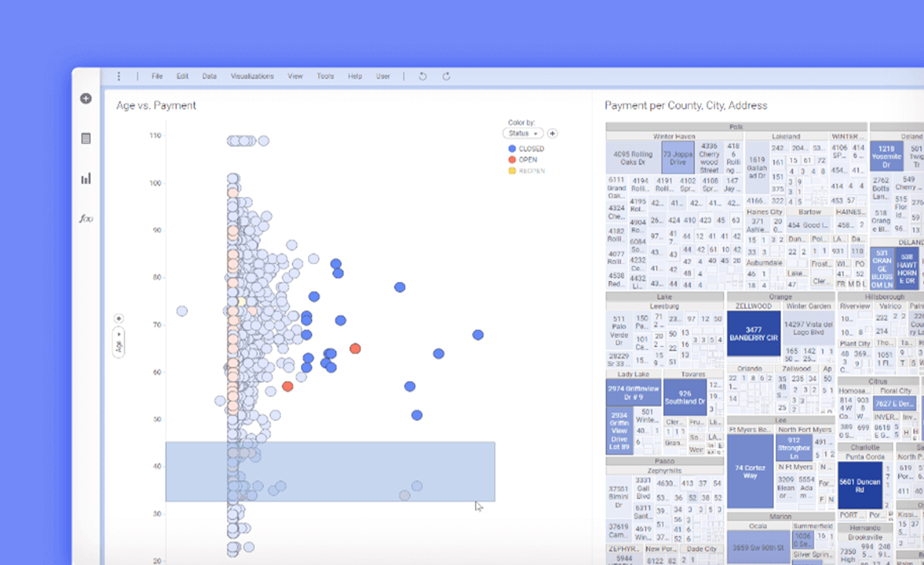The image size is (924, 565).
Task: Select the 2974 Griffinview Dr # 9 tile
Action: pyautogui.click(x=634, y=393)
